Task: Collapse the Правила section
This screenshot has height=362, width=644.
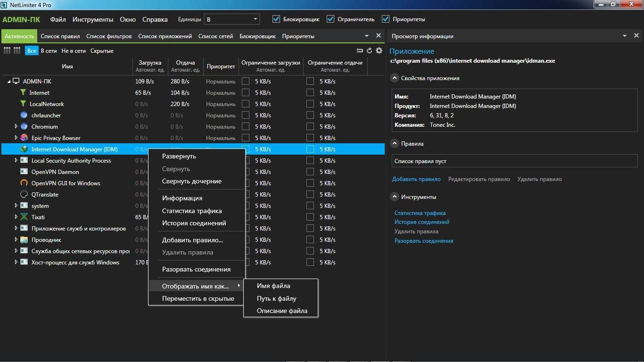Action: coord(395,144)
